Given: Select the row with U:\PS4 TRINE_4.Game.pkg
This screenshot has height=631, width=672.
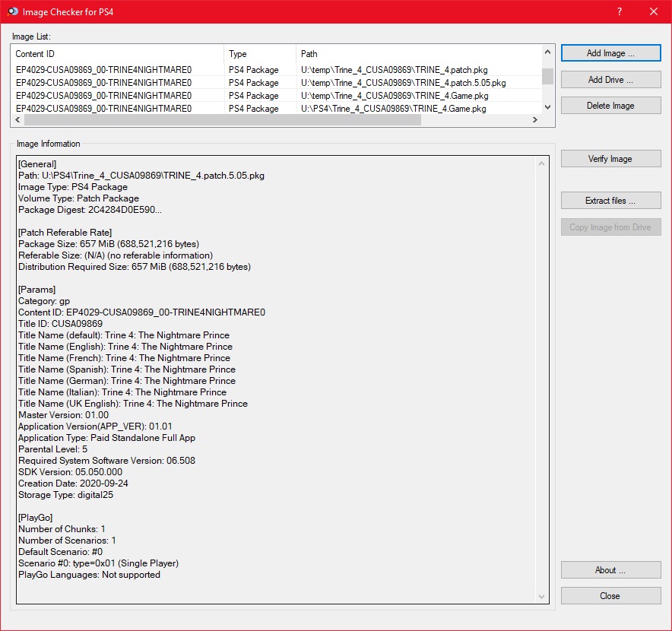Looking at the screenshot, I should click(277, 109).
